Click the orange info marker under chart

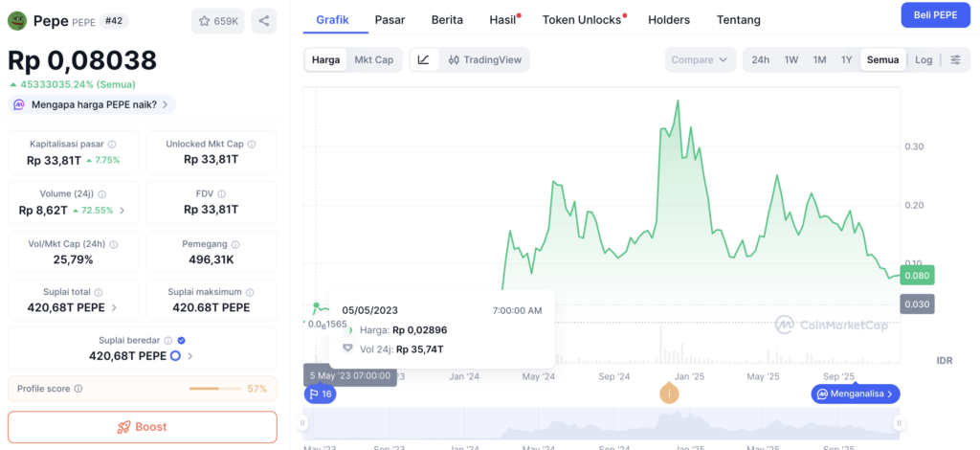[669, 394]
